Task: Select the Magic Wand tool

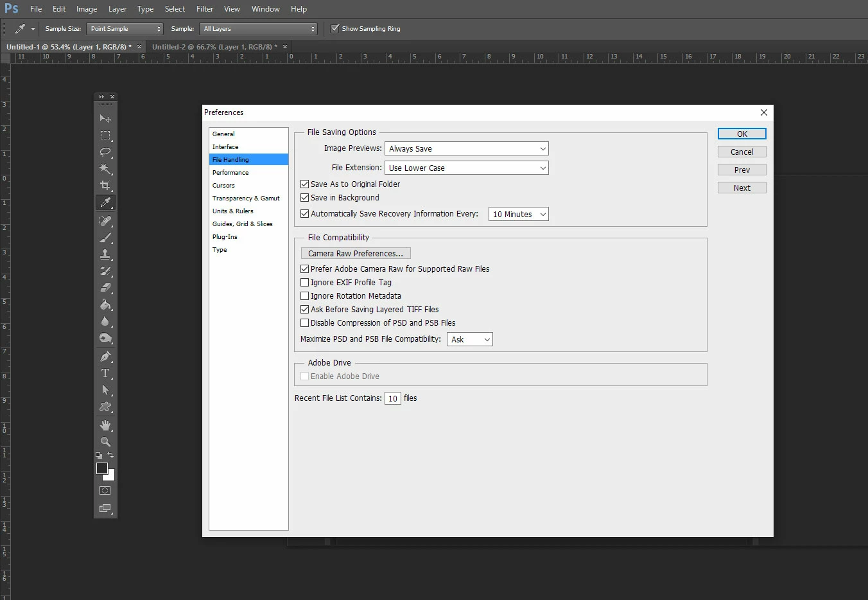Action: click(x=105, y=169)
